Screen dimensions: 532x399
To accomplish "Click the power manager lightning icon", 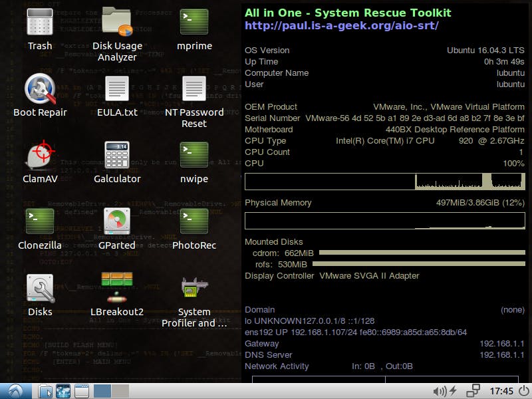I will pos(454,391).
